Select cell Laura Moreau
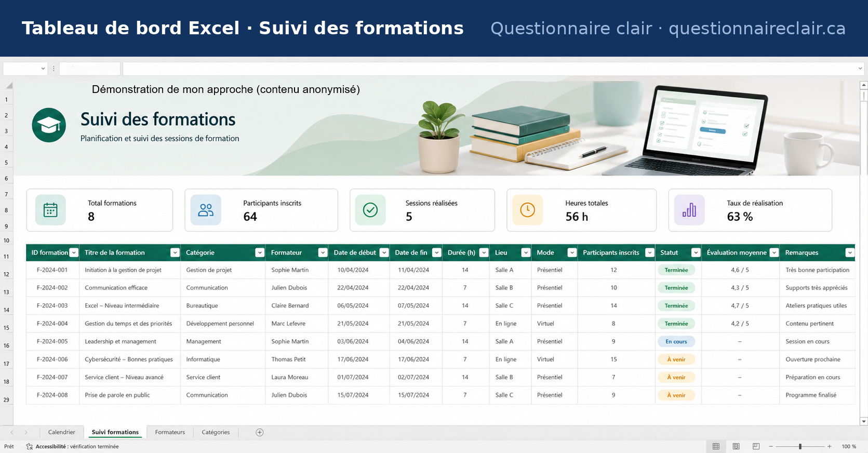The width and height of the screenshot is (868, 453). tap(297, 377)
